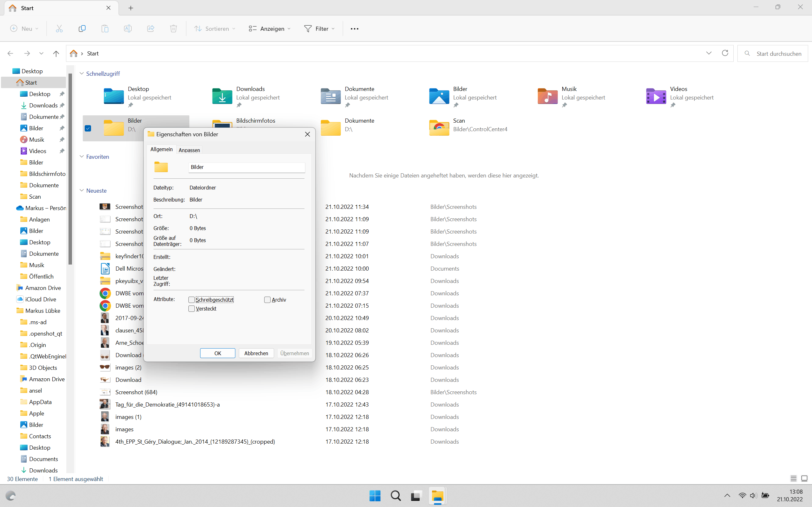Toggle the Archiv attribute checkbox
This screenshot has width=812, height=507.
[267, 300]
